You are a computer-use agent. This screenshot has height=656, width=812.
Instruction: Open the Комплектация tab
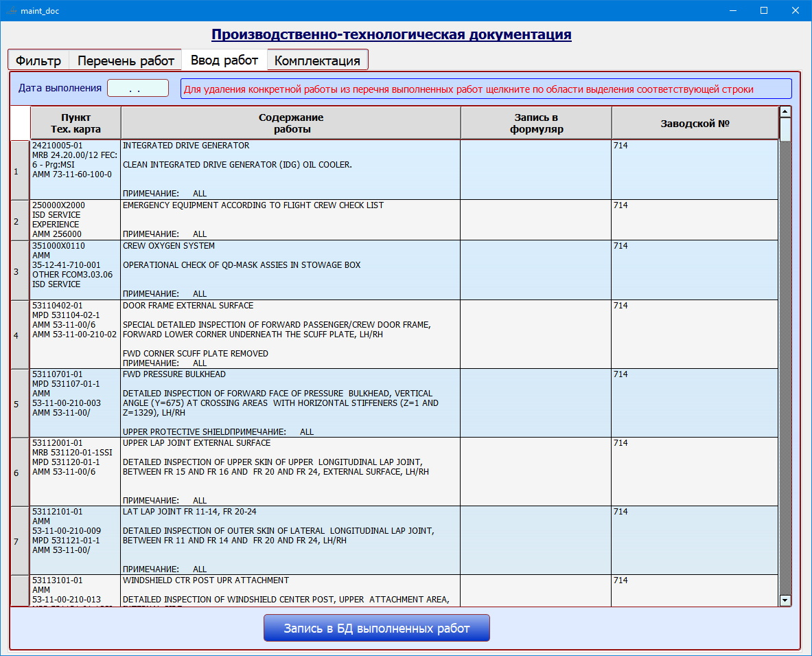coord(317,60)
